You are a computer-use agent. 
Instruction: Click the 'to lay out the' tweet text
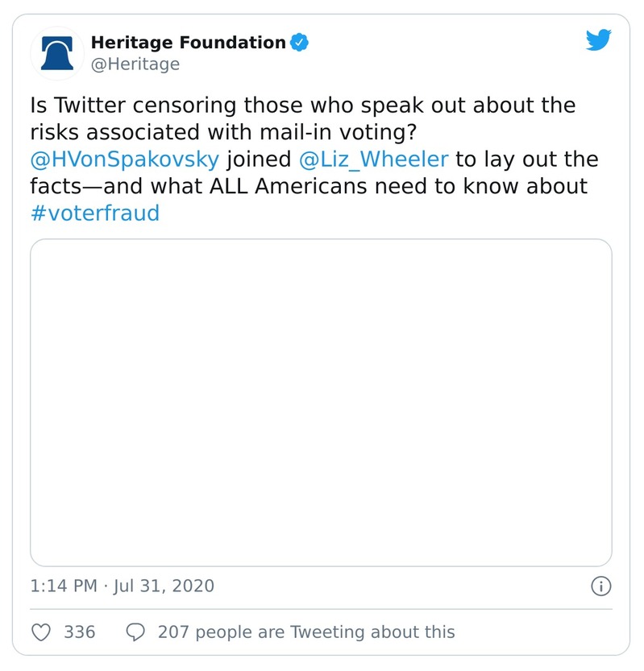point(527,159)
